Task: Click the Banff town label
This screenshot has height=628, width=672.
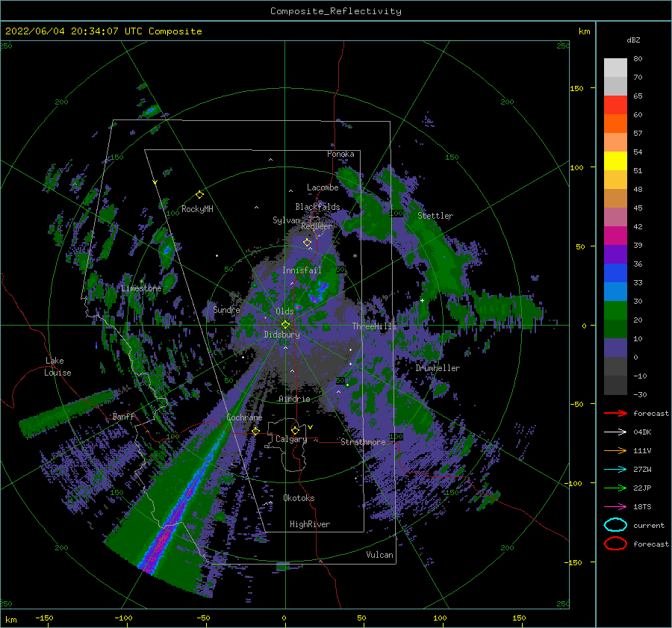Action: point(123,417)
